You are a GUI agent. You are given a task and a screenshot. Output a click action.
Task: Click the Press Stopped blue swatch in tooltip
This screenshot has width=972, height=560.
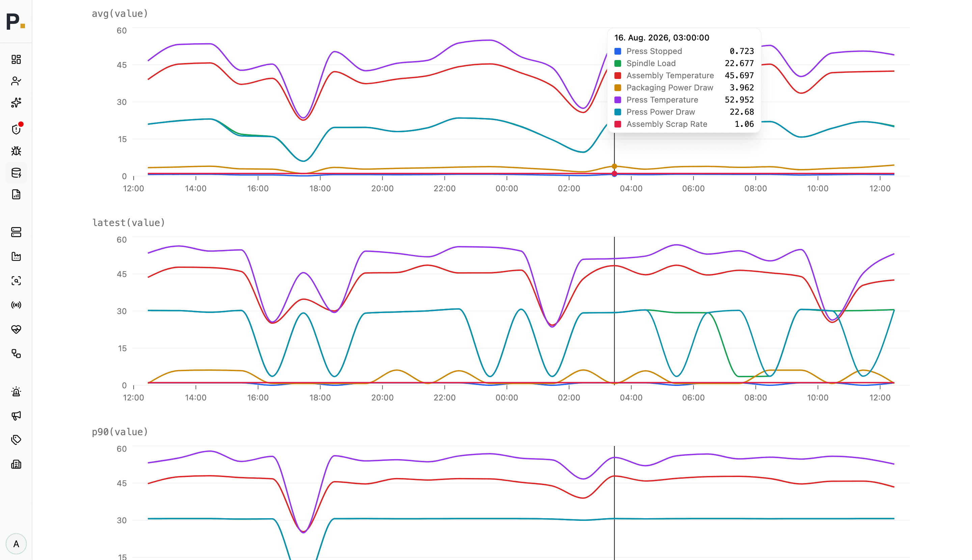(x=618, y=51)
